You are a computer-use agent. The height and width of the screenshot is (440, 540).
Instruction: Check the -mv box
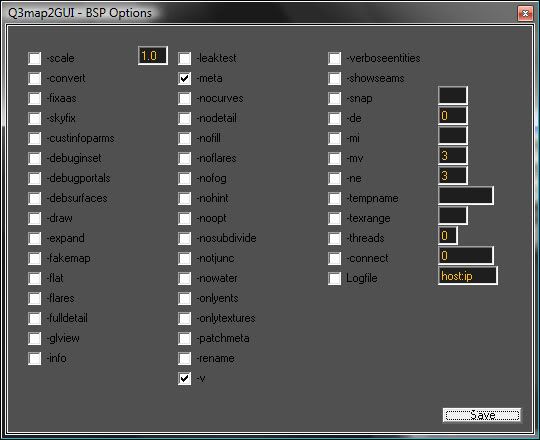click(334, 158)
